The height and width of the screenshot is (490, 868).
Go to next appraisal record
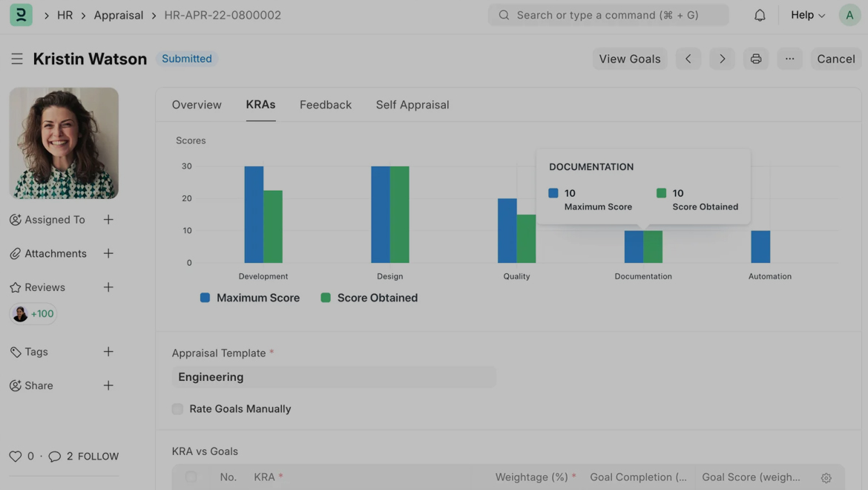[x=722, y=59]
